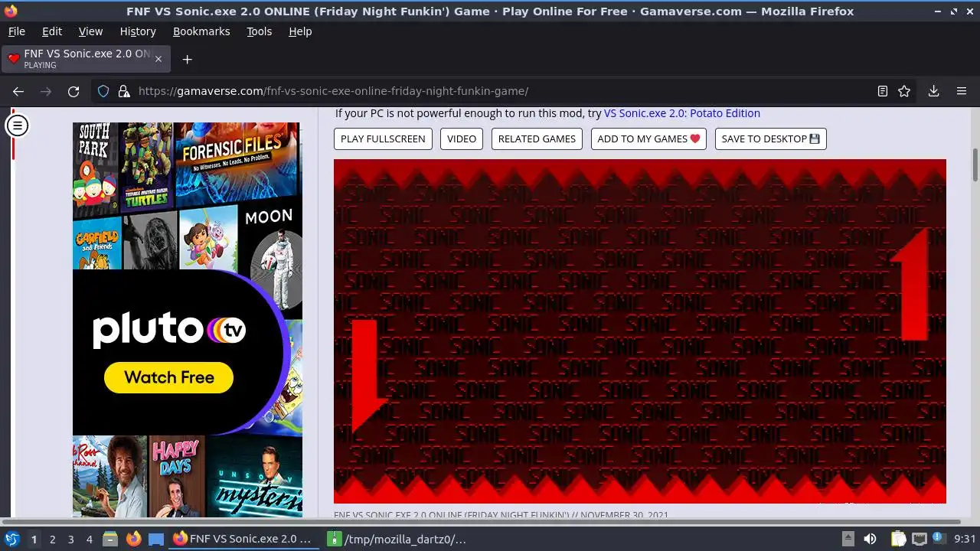The width and height of the screenshot is (980, 551).
Task: Open the Tools menu
Action: pos(259,31)
